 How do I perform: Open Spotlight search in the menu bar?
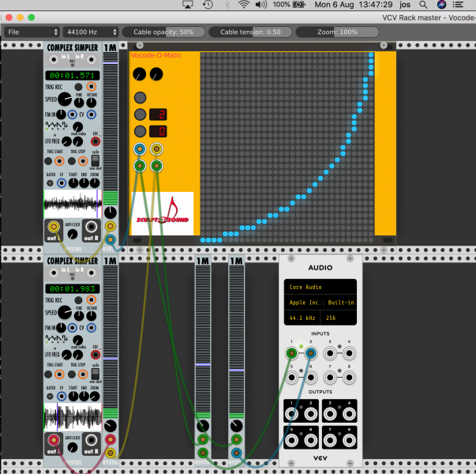pyautogui.click(x=423, y=5)
